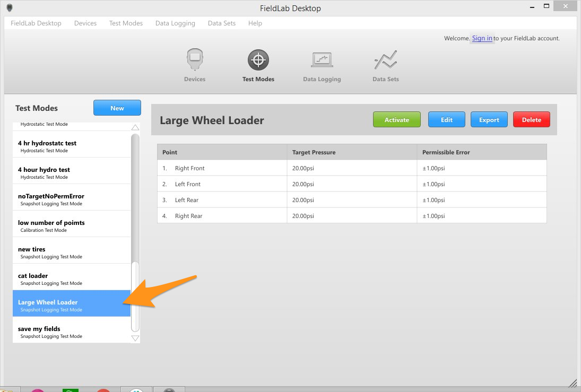
Task: Select the 'cat loader' test mode
Action: (x=72, y=277)
